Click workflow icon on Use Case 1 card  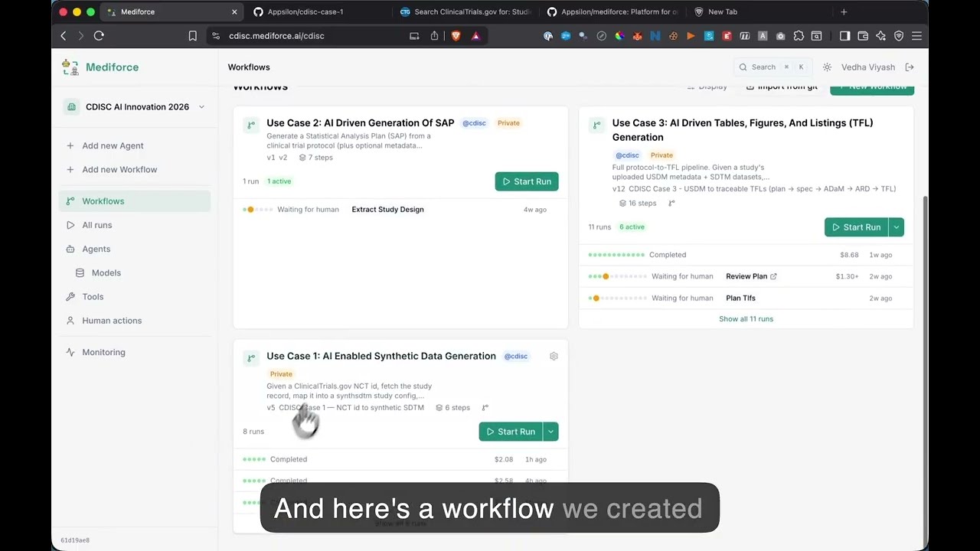click(x=251, y=358)
